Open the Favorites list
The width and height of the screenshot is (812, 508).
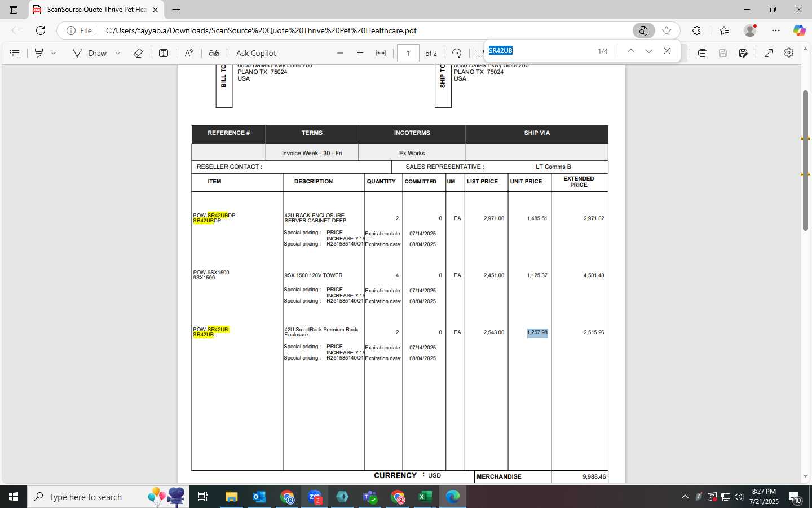pos(724,30)
